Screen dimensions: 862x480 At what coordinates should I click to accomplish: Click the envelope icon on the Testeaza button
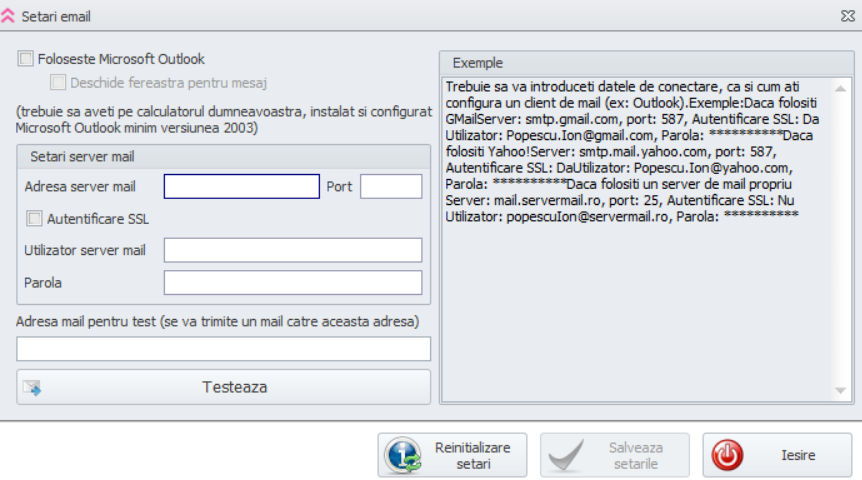click(x=33, y=388)
